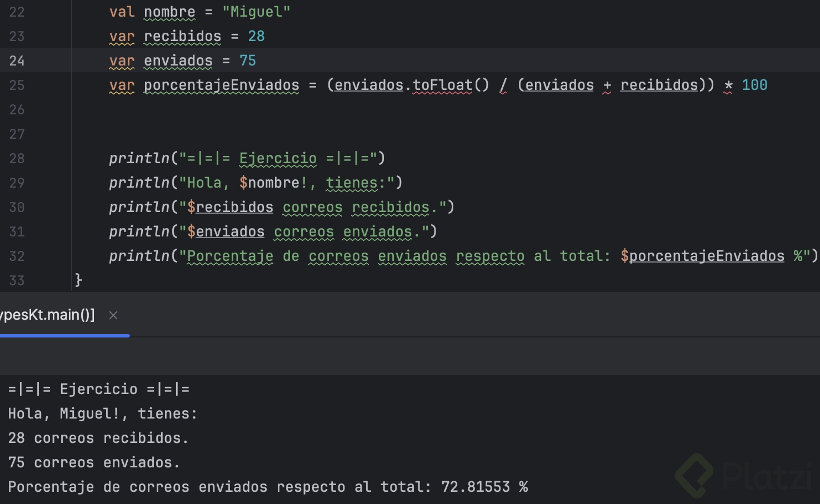820x504 pixels.
Task: Click the 72.81553 value in console output
Action: pyautogui.click(x=476, y=487)
